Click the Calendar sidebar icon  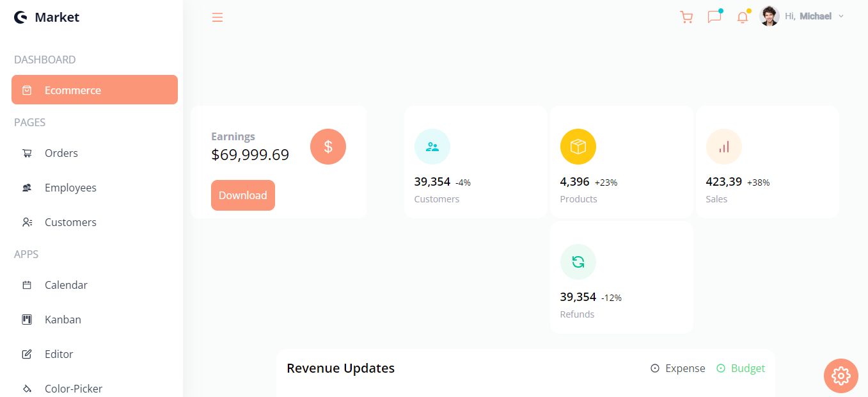click(27, 285)
